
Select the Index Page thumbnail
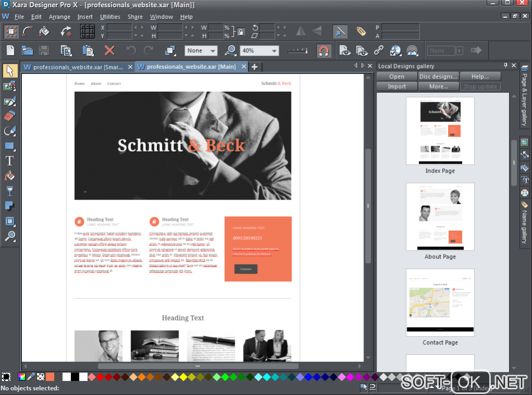440,131
